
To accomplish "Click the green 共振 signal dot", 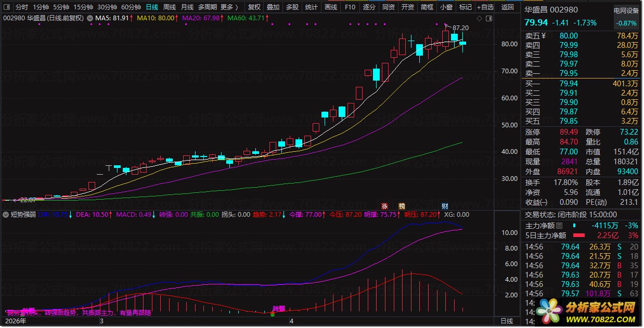I will 272,314.
